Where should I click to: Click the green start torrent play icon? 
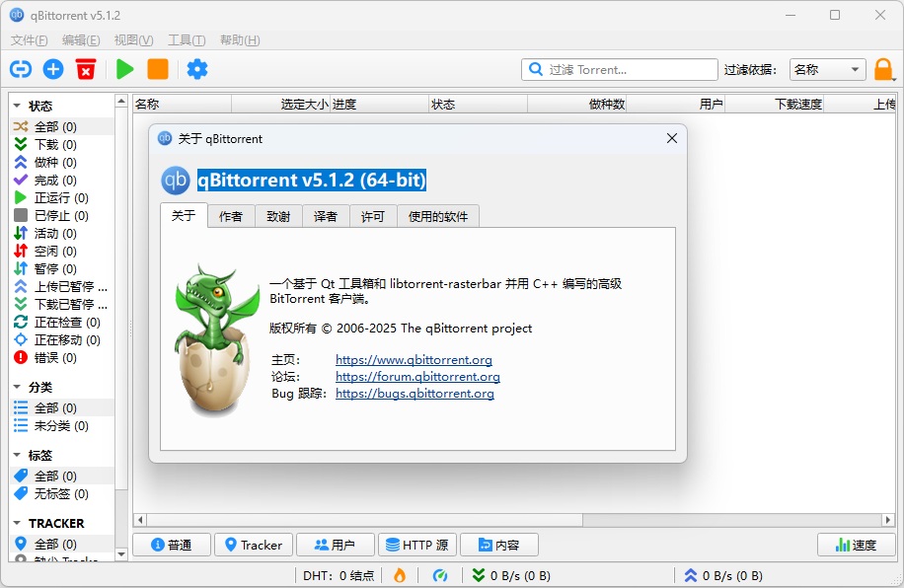pyautogui.click(x=124, y=69)
